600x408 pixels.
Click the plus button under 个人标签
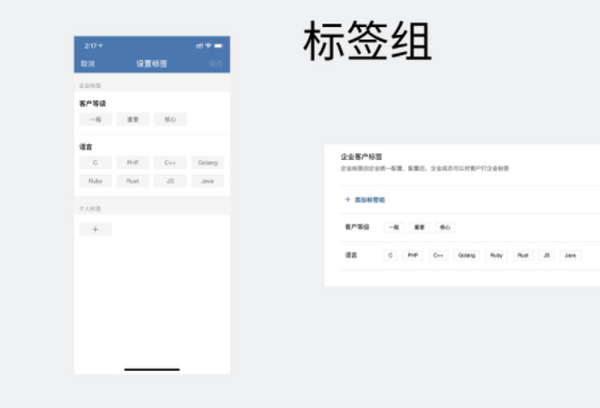point(95,229)
